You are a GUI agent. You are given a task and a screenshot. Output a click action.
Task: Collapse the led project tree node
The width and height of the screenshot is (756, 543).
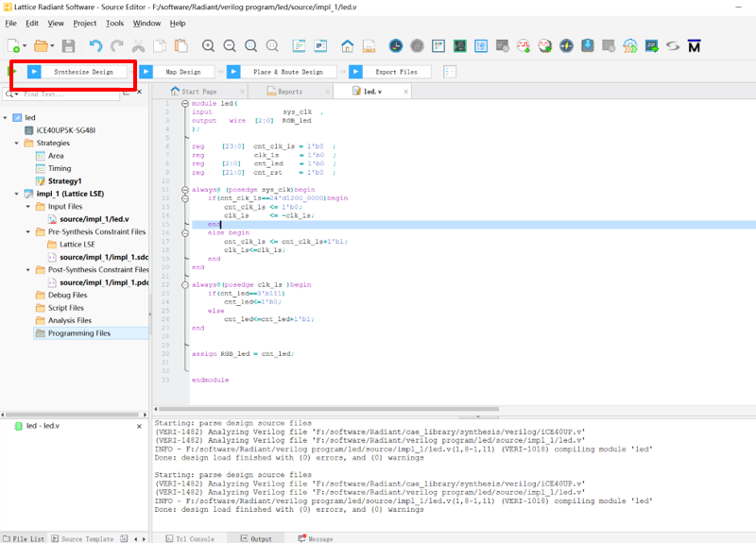pos(6,117)
